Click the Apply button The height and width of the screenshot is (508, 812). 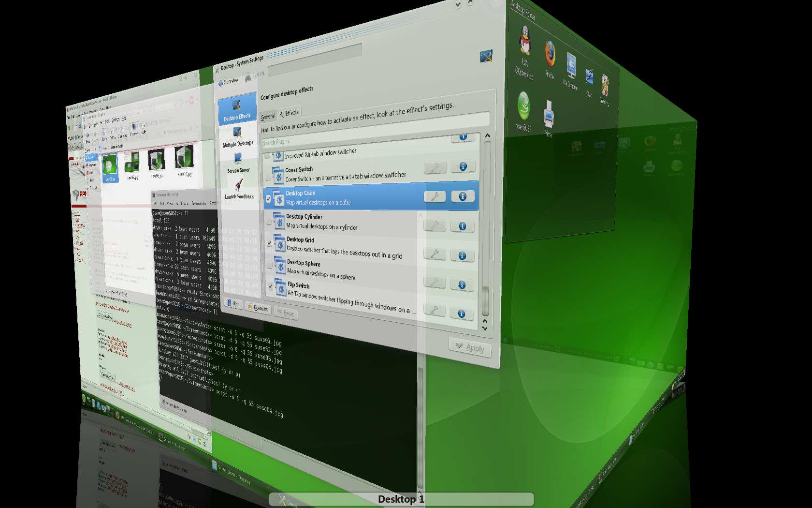470,347
